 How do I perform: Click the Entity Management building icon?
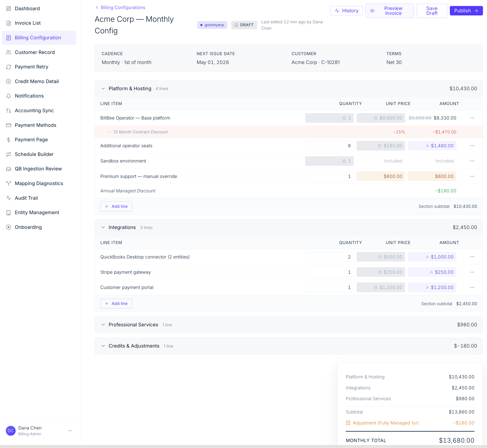(8, 213)
